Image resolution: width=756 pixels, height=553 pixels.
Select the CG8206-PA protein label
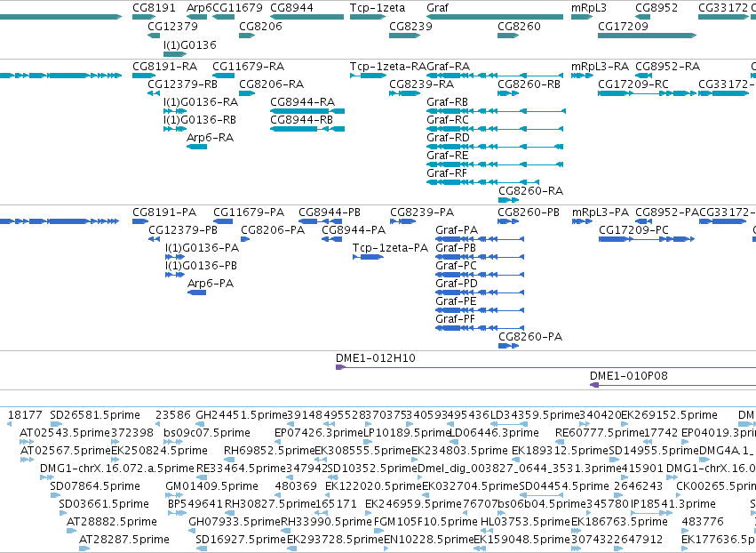click(x=273, y=230)
